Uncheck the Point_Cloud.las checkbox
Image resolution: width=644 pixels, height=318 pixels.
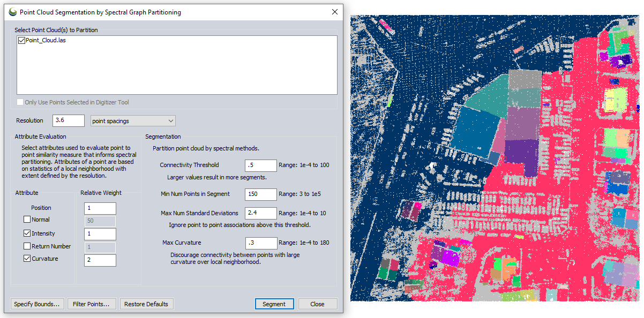click(x=21, y=41)
